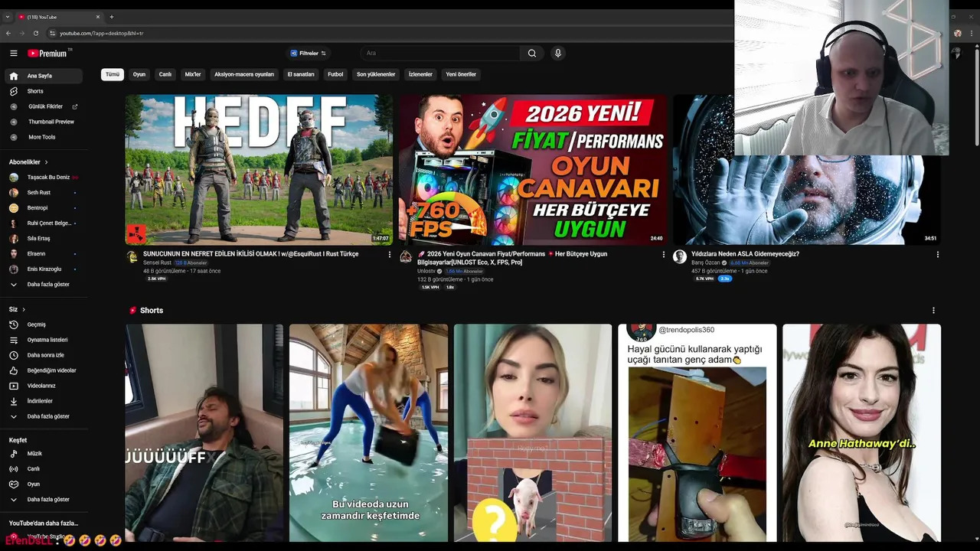Open the SUNUCUNUN EN NEFRET EDİLEN video title

coord(250,254)
